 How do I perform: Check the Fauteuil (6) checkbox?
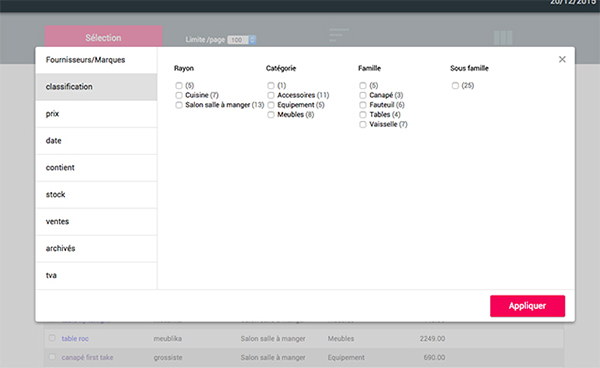point(363,105)
